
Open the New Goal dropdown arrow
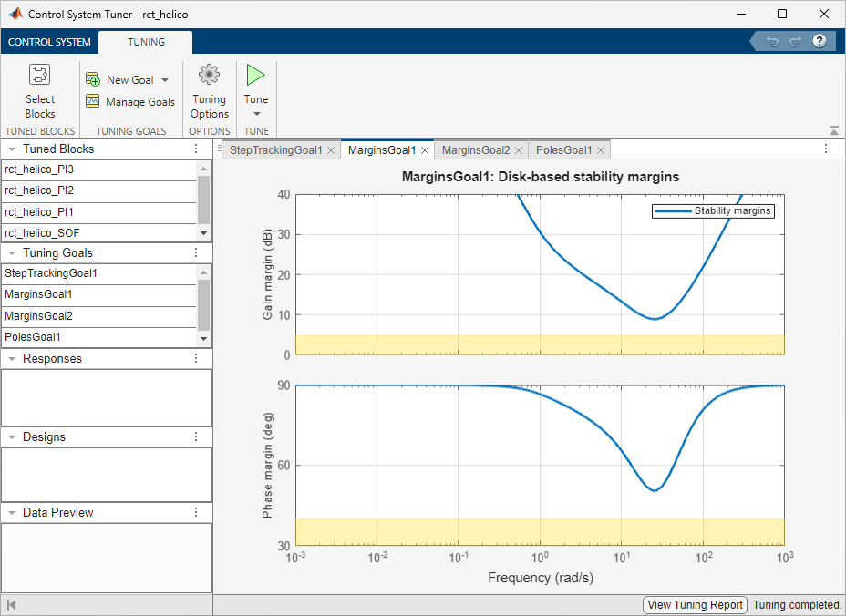165,80
